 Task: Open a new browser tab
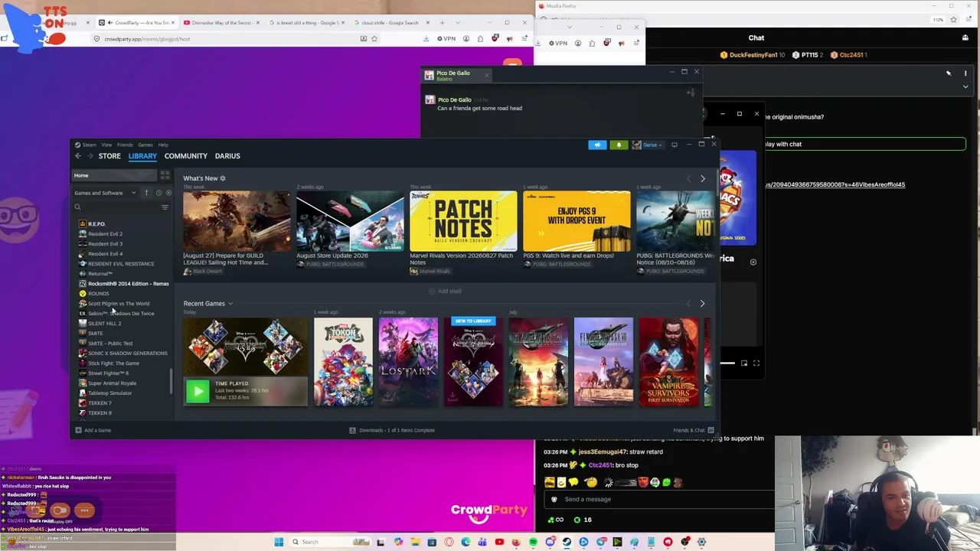tap(442, 23)
